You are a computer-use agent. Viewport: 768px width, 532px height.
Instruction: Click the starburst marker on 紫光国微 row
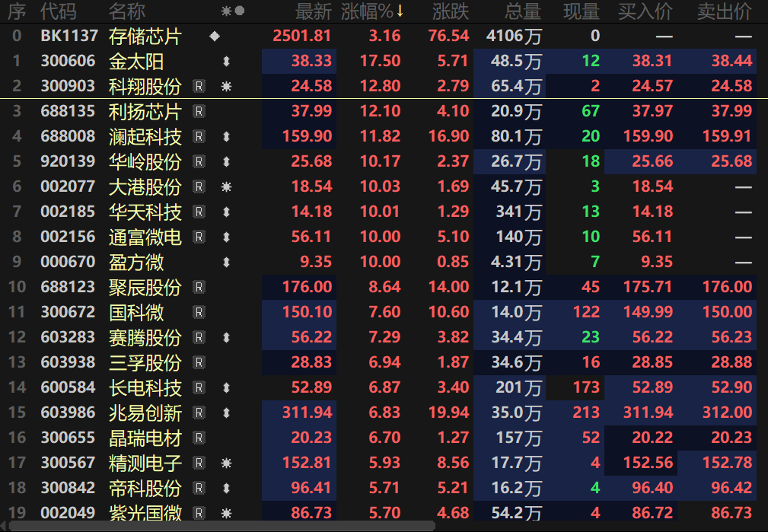coord(226,513)
